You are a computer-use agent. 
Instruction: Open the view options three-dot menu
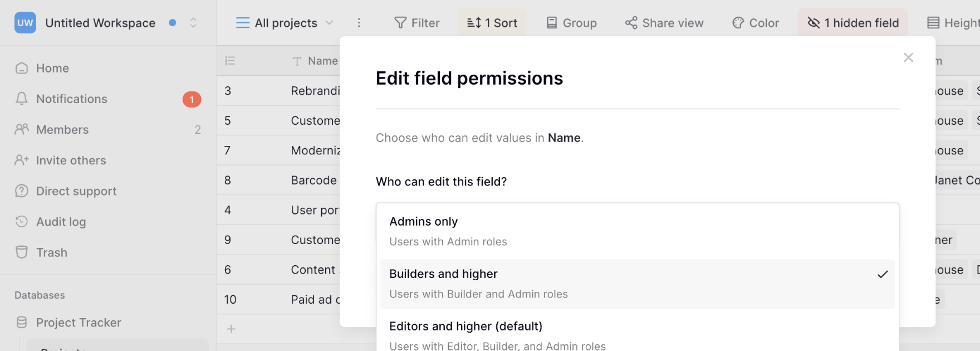click(x=359, y=23)
